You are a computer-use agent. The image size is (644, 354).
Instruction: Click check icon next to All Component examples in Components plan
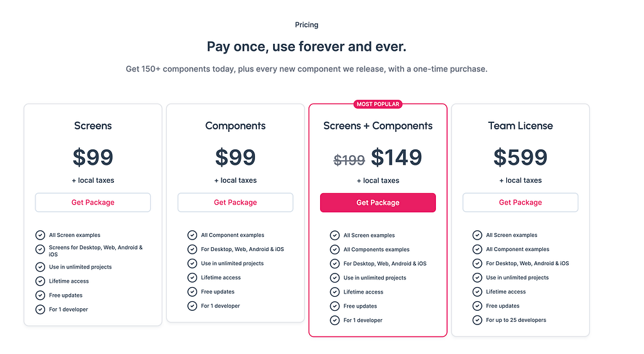pyautogui.click(x=192, y=235)
